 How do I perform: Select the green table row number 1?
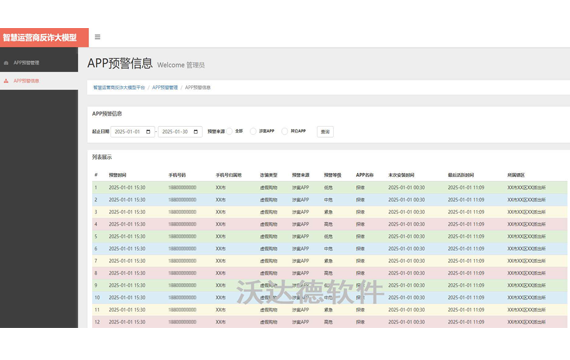pos(329,188)
